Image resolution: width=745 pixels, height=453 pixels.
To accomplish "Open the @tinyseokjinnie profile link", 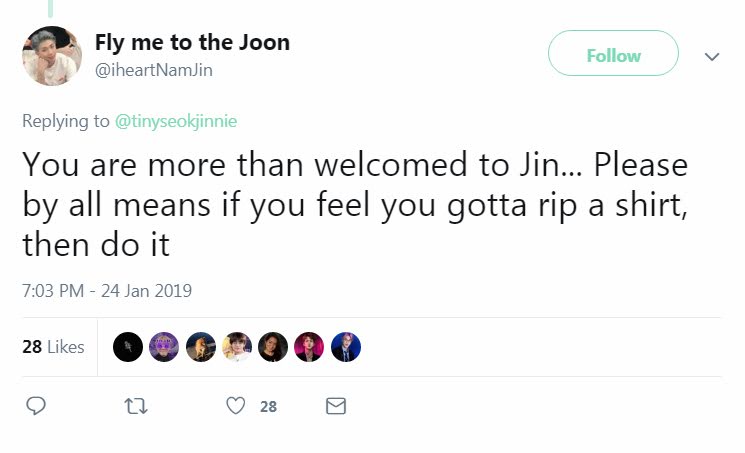I will (x=178, y=121).
